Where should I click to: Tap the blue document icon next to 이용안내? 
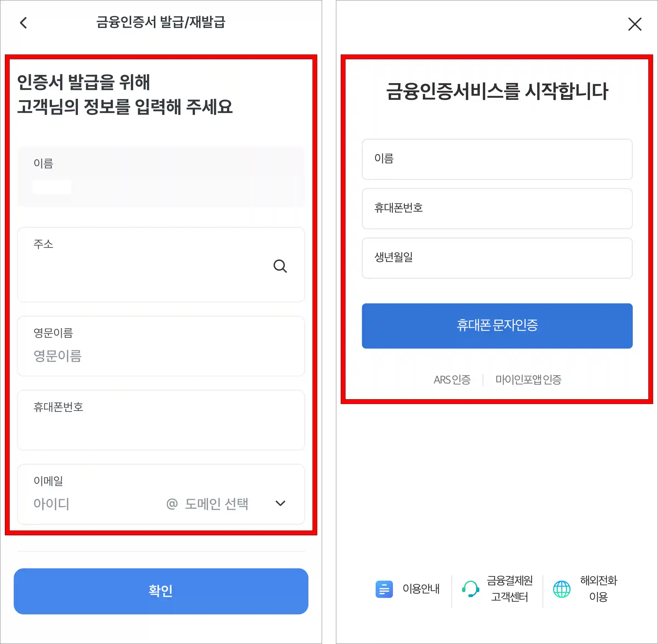(384, 589)
